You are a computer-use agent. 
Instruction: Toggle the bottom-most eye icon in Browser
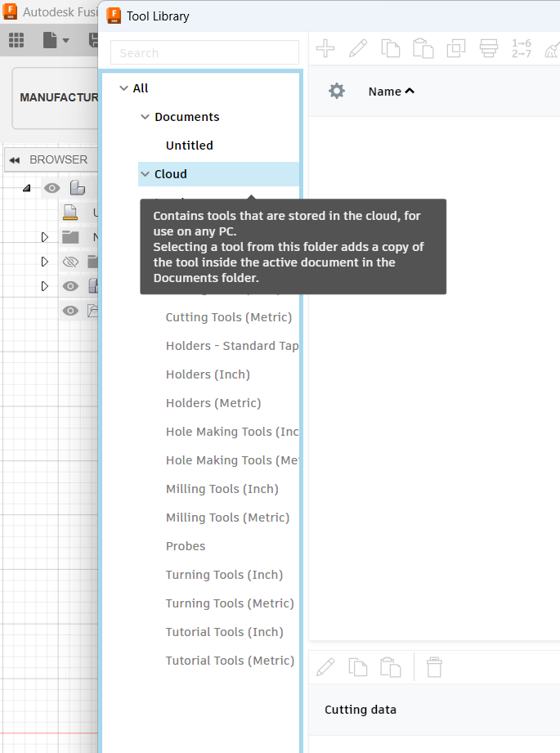pyautogui.click(x=70, y=311)
